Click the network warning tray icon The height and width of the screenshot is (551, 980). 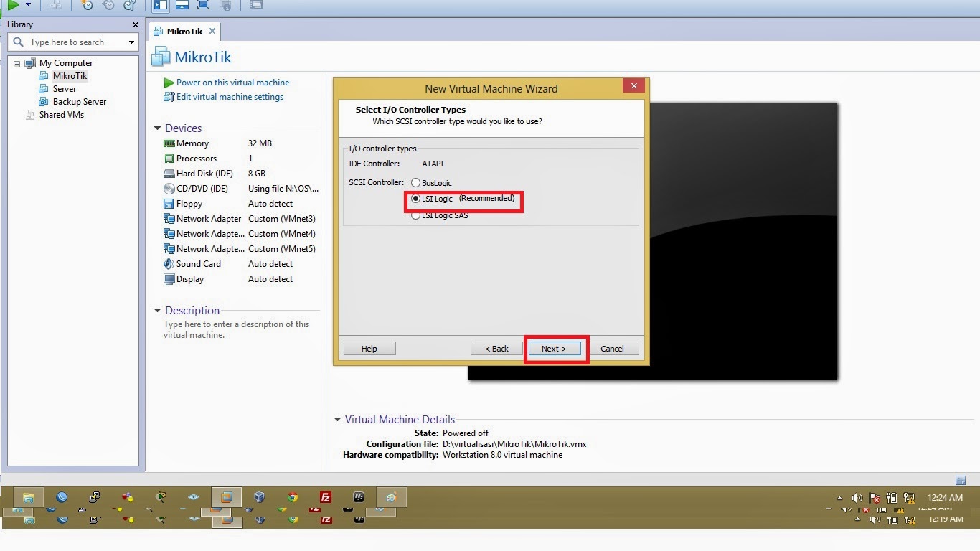pos(909,498)
